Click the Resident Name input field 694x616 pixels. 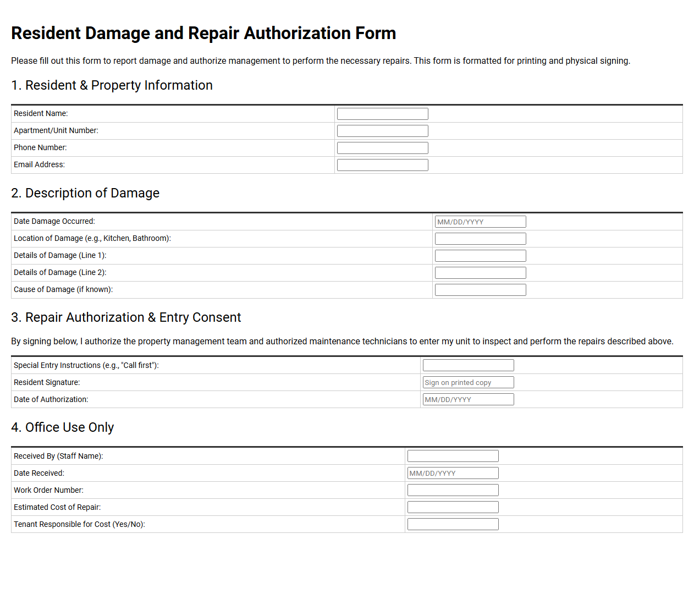(x=382, y=114)
